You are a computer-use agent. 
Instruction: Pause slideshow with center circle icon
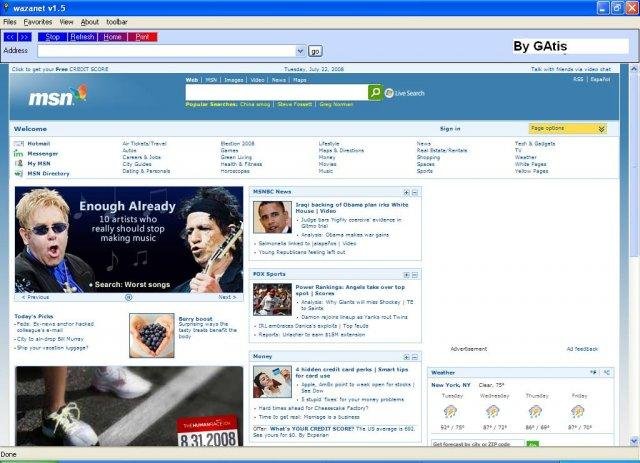pyautogui.click(x=129, y=297)
